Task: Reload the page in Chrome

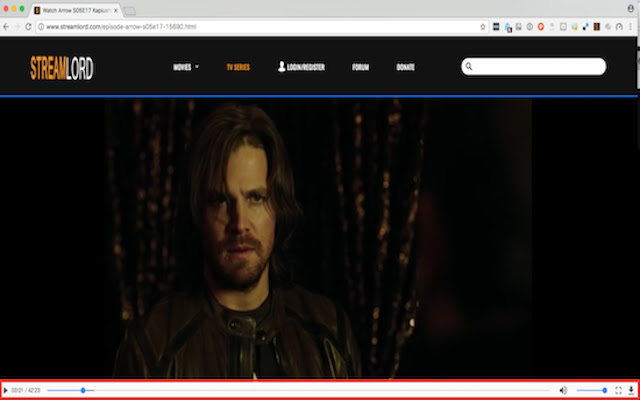Action: (28, 27)
